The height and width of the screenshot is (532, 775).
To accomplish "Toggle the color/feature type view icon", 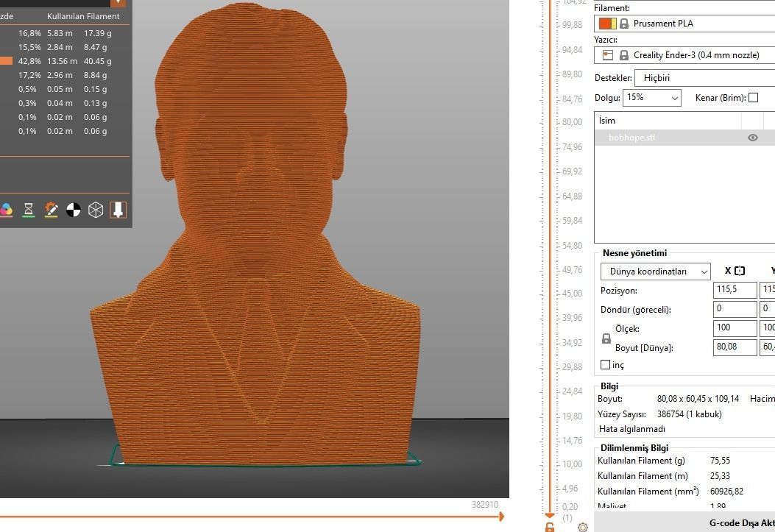I will coord(6,210).
